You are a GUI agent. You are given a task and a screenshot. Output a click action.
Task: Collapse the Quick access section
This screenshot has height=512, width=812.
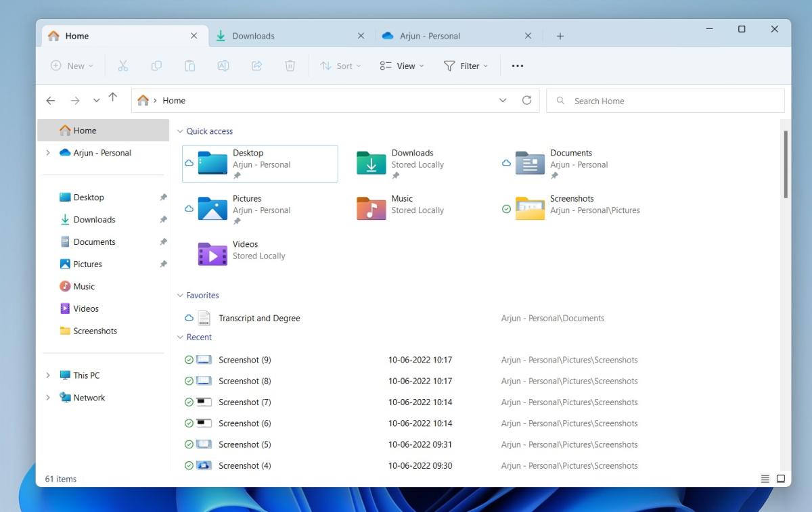coord(179,131)
